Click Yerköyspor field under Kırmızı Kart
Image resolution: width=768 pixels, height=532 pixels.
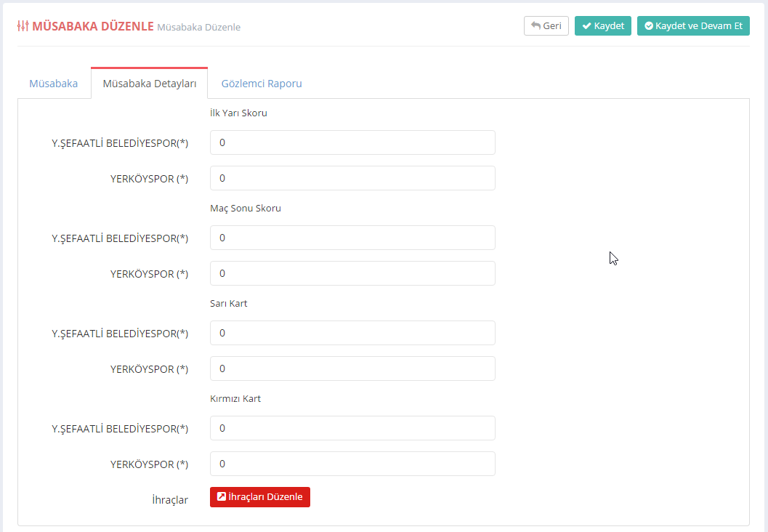352,464
